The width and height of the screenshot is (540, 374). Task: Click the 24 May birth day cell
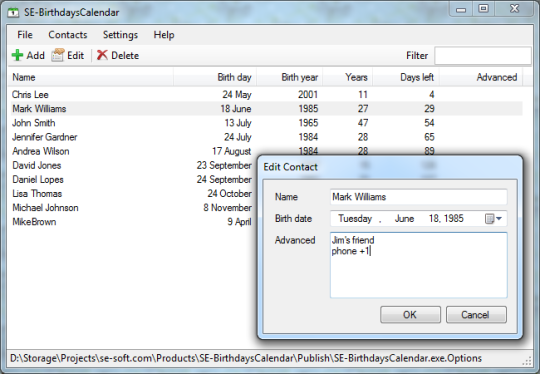coord(237,94)
